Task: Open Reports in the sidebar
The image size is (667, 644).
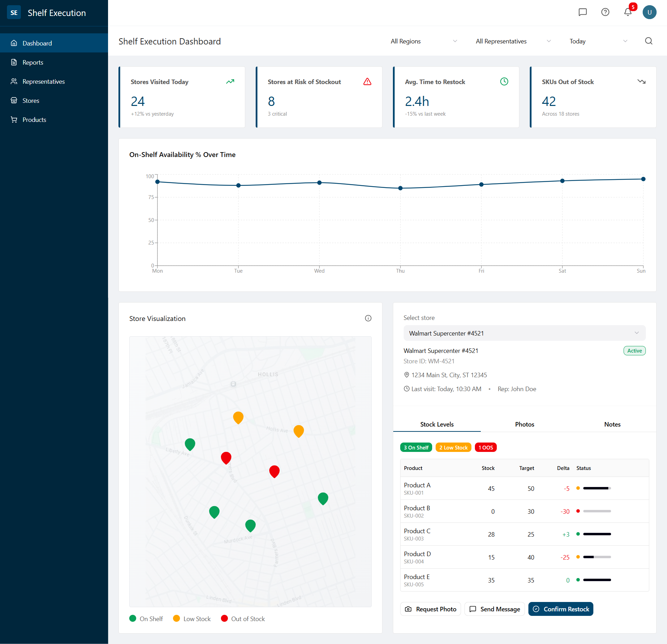Action: click(33, 63)
